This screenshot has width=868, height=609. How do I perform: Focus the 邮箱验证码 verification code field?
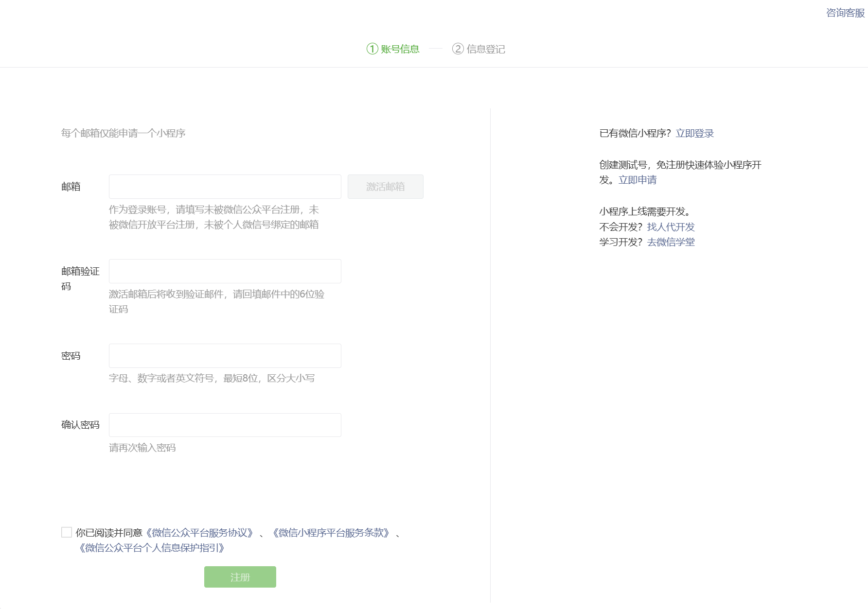[225, 271]
